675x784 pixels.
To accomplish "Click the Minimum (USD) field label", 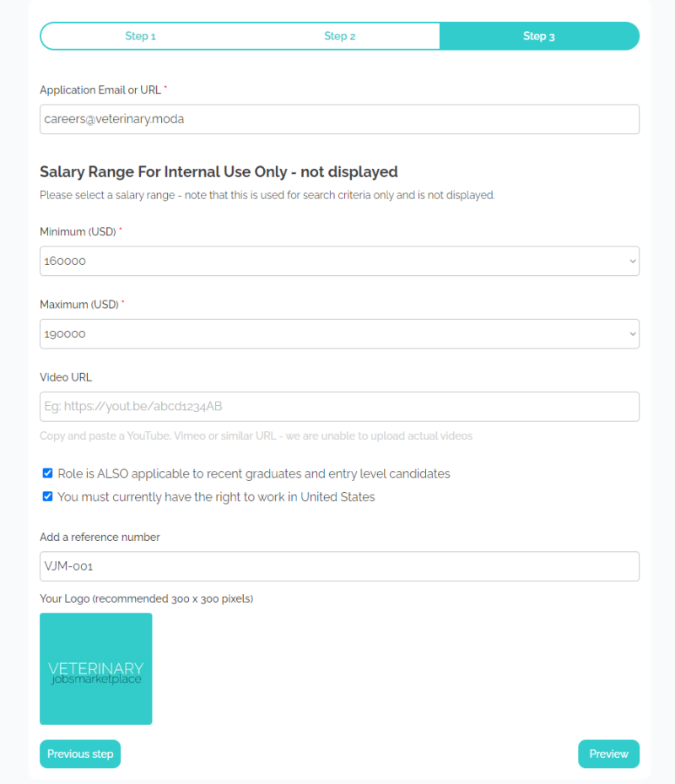I will pyautogui.click(x=78, y=231).
